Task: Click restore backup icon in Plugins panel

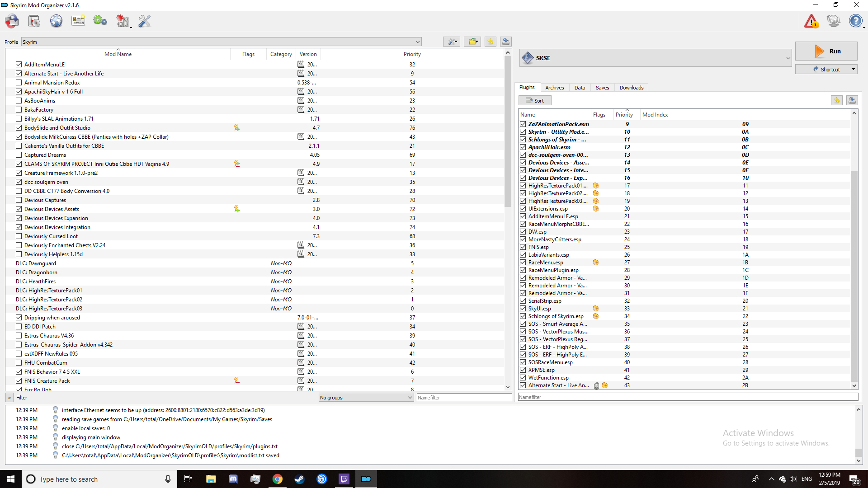Action: (x=837, y=100)
